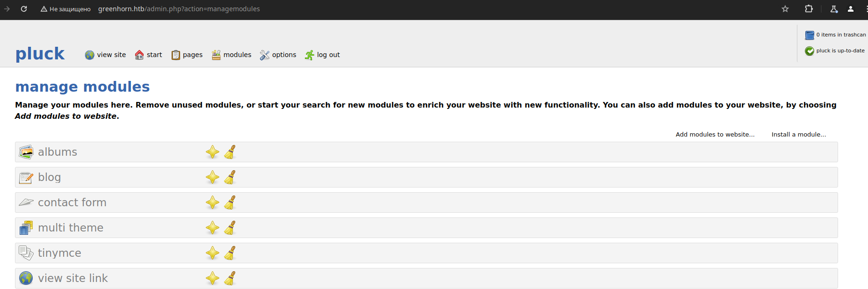Click the view site link module name
Viewport: 868px width, 289px height.
(73, 278)
